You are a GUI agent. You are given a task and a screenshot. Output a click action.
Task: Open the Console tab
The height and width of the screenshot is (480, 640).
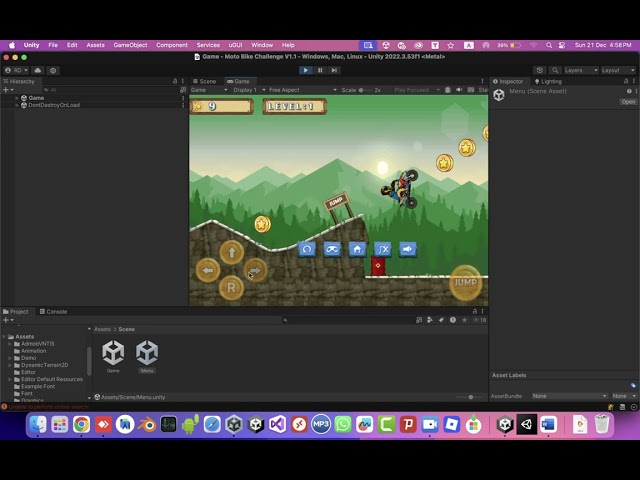coord(53,311)
